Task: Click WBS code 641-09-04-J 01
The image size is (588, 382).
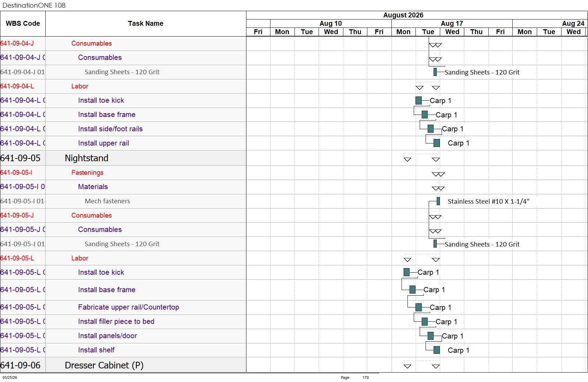Action: tap(23, 72)
